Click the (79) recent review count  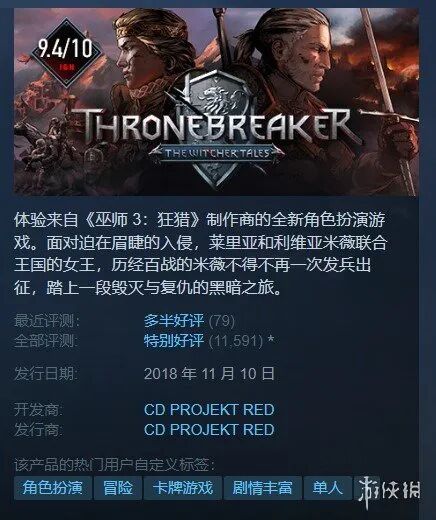coord(222,321)
